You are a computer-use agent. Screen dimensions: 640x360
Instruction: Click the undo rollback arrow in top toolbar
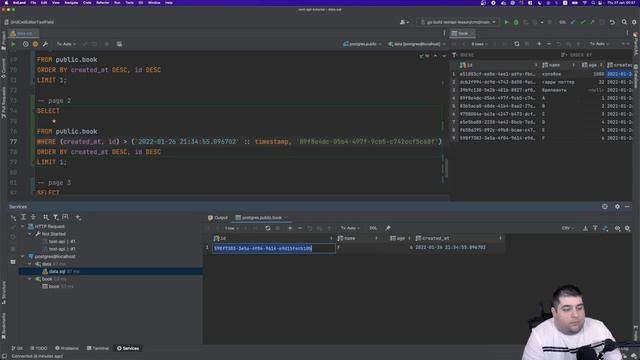coord(612,22)
